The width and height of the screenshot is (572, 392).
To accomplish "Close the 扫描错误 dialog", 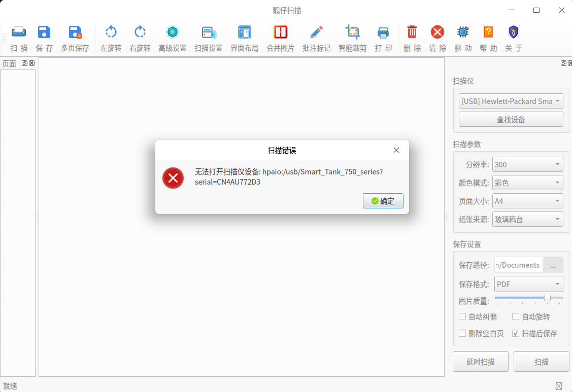I will point(396,150).
